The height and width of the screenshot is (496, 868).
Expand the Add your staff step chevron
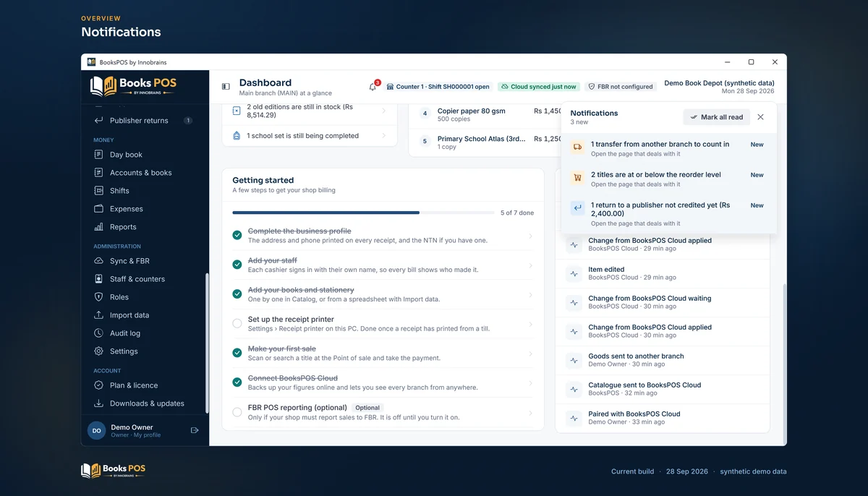click(530, 265)
